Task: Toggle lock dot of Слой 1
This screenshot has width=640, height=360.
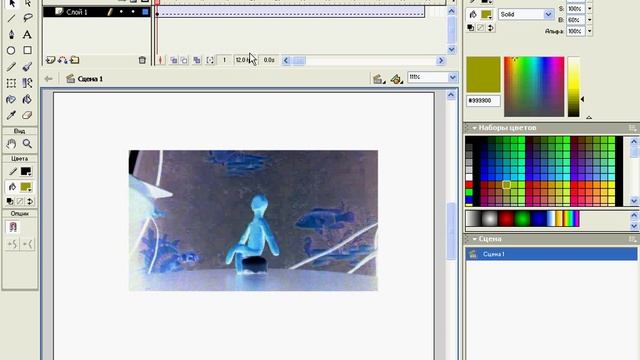Action: (133, 12)
